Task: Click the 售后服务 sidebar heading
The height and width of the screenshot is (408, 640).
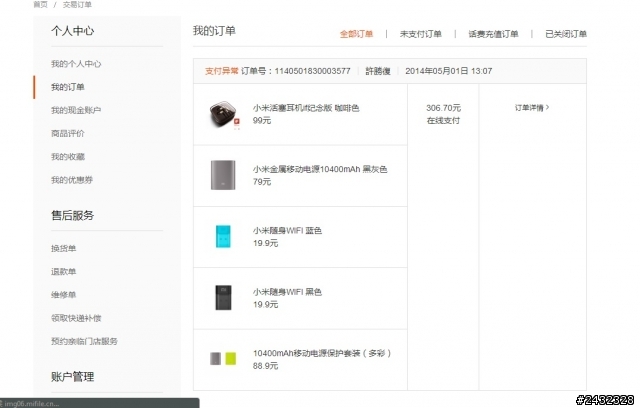Action: 73,215
